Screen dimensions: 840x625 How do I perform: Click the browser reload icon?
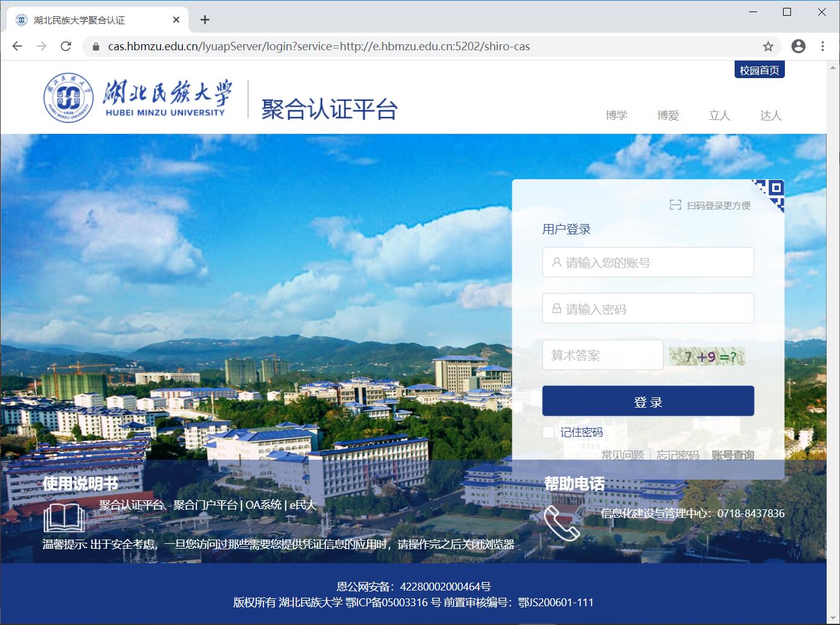[x=66, y=46]
